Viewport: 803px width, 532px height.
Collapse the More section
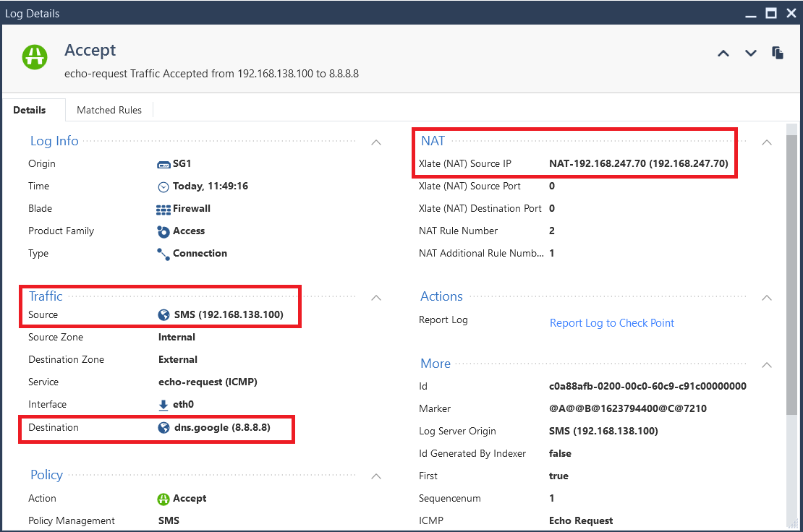coord(767,365)
